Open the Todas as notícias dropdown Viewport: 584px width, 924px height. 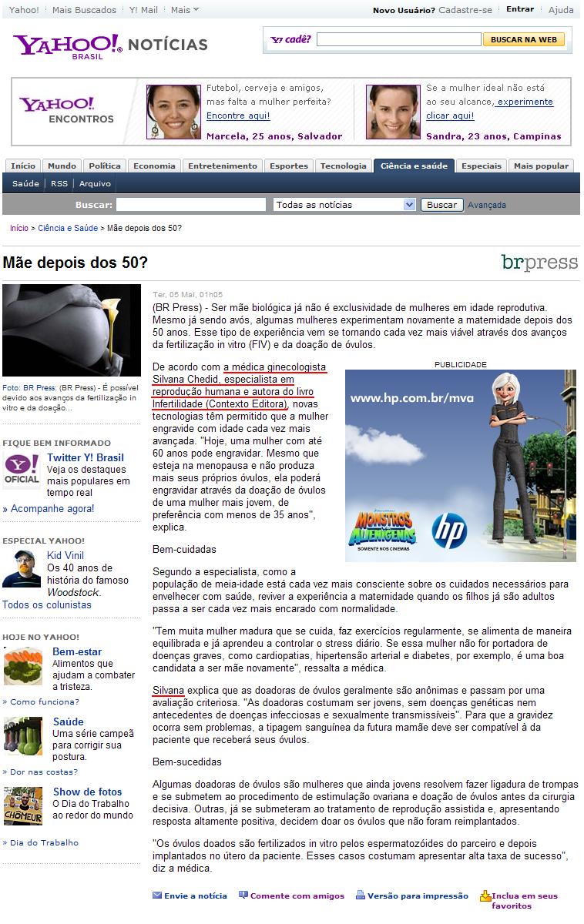344,205
